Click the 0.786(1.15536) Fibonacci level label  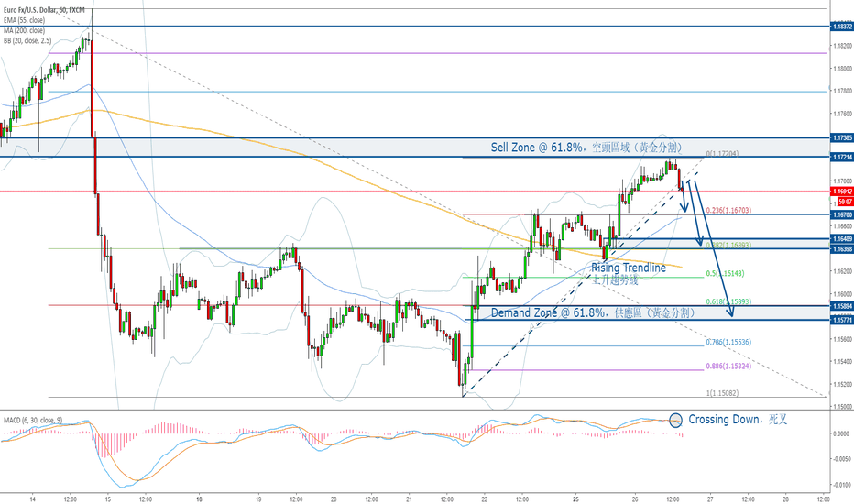pyautogui.click(x=728, y=342)
